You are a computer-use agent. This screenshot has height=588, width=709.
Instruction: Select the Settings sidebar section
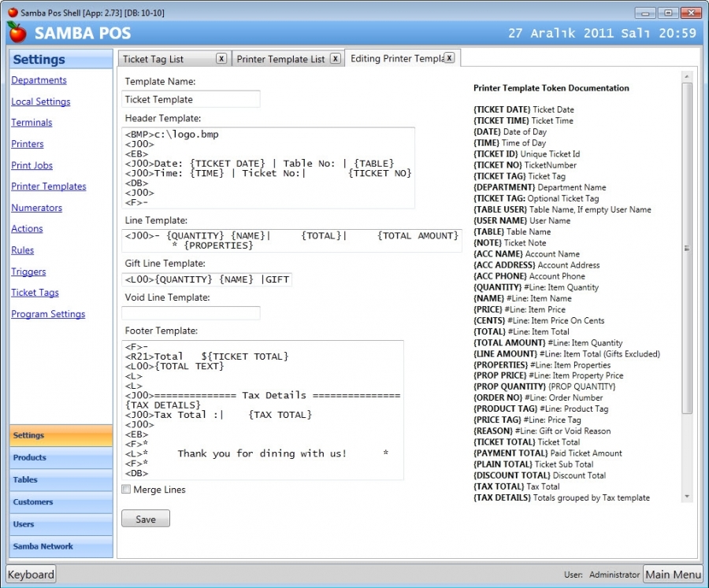click(61, 435)
